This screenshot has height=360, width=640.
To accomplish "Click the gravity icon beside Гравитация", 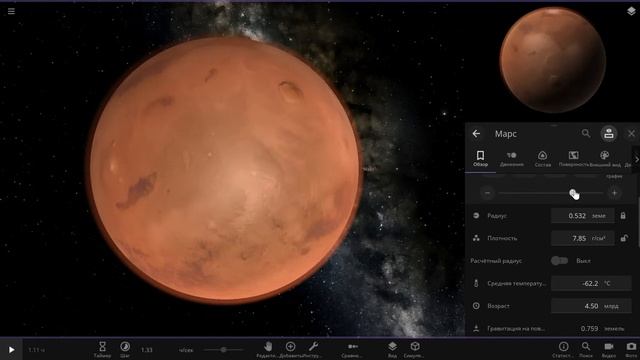I will (x=476, y=328).
